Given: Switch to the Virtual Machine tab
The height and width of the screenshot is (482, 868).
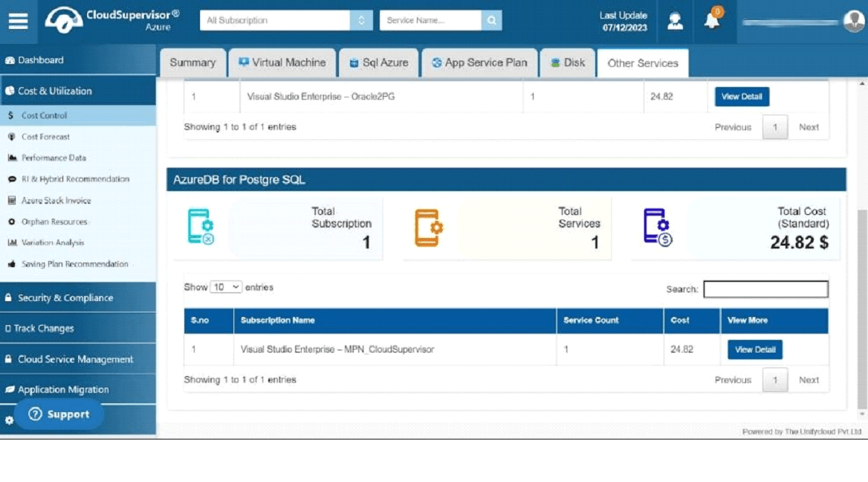Looking at the screenshot, I should (282, 62).
